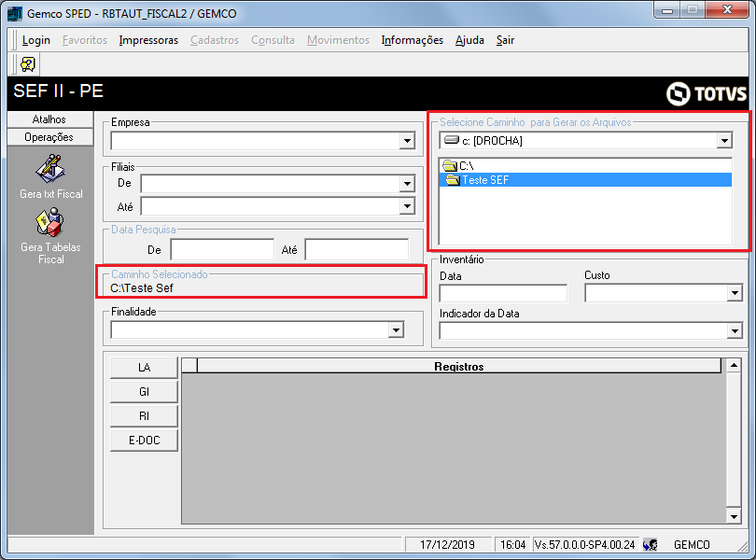Open the Cadastros menu
The width and height of the screenshot is (756, 560).
point(215,40)
